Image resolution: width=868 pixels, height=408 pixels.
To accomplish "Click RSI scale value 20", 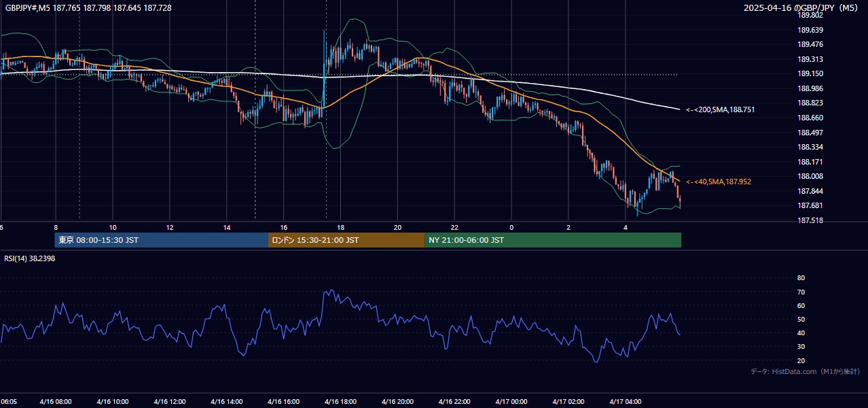I will coord(801,361).
